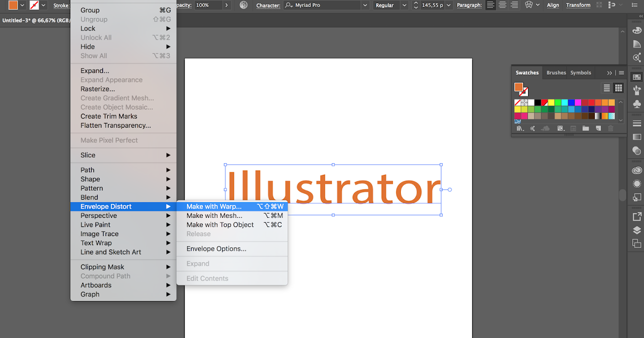Open the Transparency panel icon

point(636,150)
